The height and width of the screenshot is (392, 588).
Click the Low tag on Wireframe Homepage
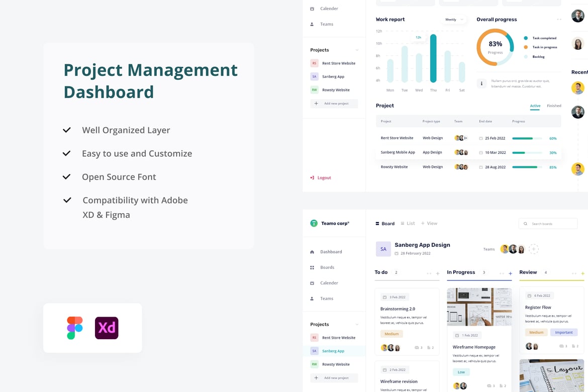[461, 372]
